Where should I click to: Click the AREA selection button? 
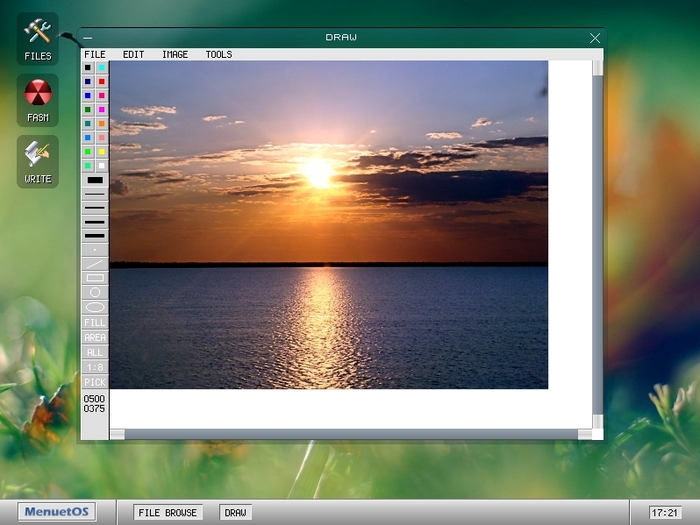[x=95, y=337]
